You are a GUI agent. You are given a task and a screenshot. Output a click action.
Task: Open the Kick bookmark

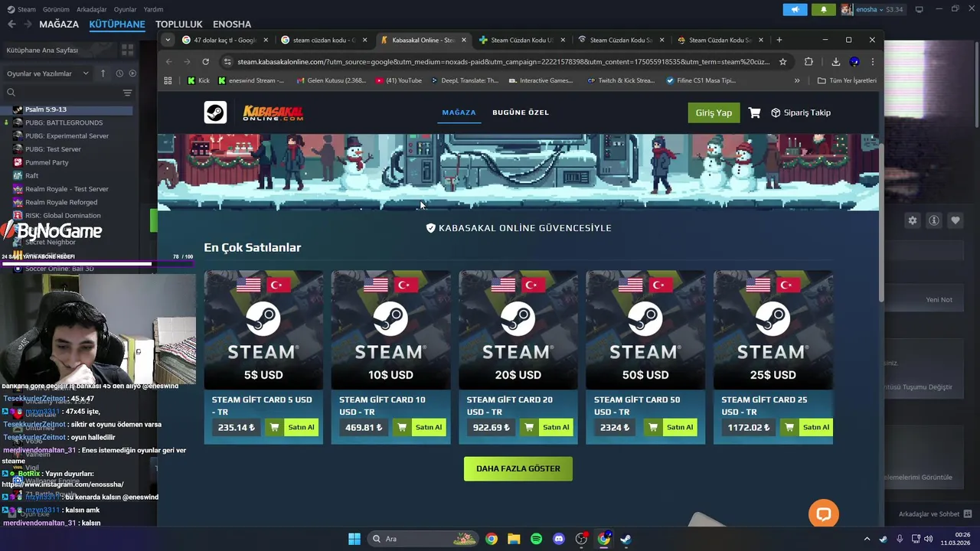198,80
